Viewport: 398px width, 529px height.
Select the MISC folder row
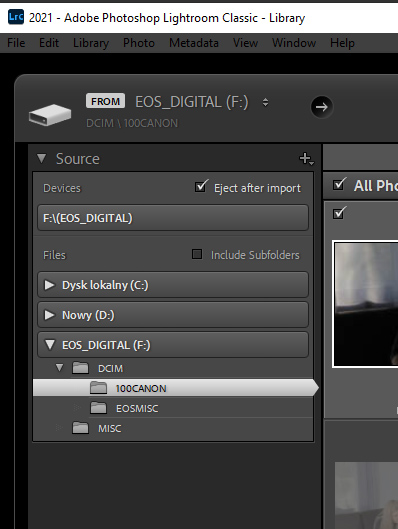point(173,428)
